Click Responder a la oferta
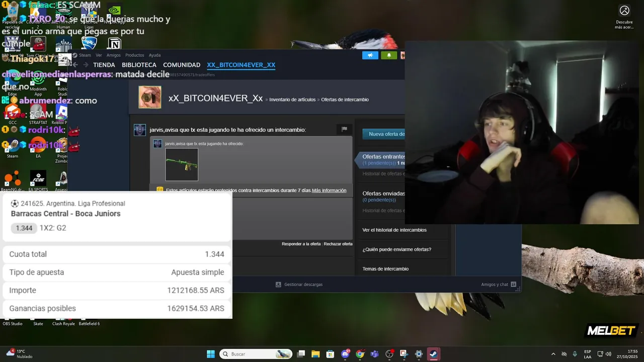This screenshot has width=644, height=362. point(301,244)
